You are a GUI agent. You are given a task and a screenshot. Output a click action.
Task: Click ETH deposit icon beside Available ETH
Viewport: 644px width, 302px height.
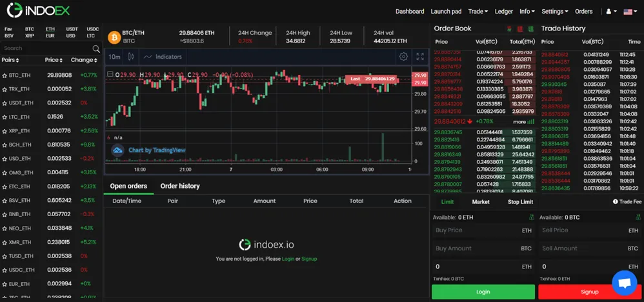point(532,217)
